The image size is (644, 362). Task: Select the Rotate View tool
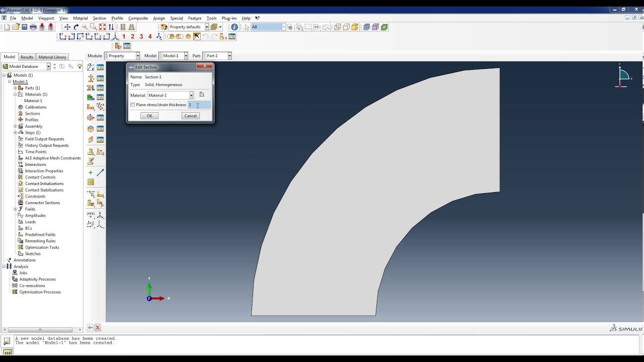(76, 27)
